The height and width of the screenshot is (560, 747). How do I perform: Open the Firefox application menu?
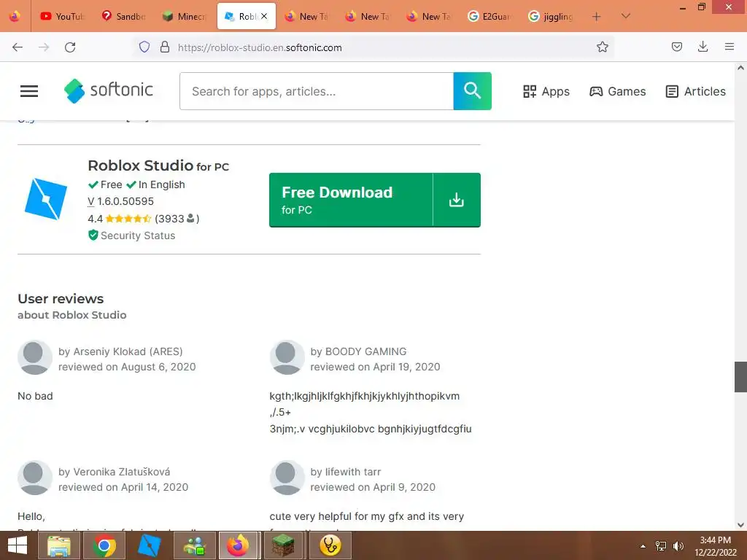click(729, 47)
